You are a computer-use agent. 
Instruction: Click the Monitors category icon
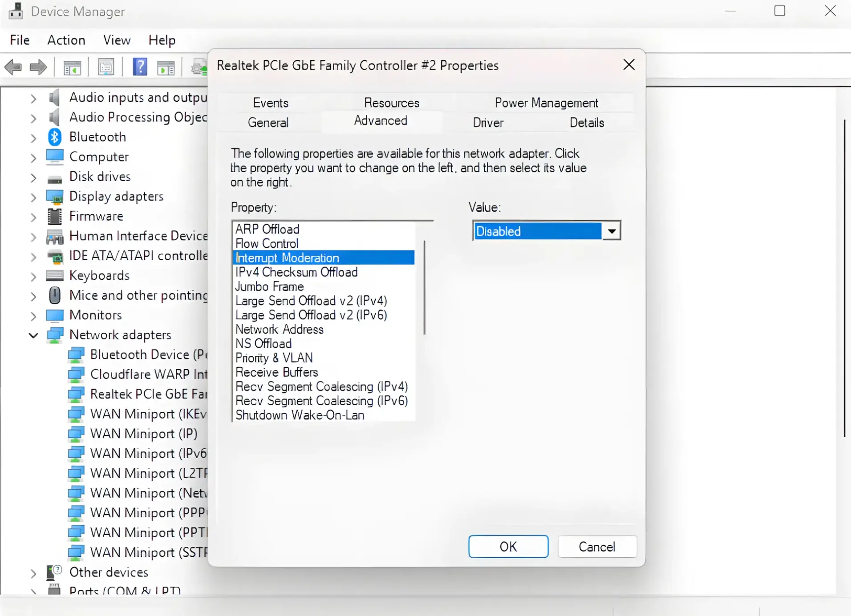tap(55, 315)
